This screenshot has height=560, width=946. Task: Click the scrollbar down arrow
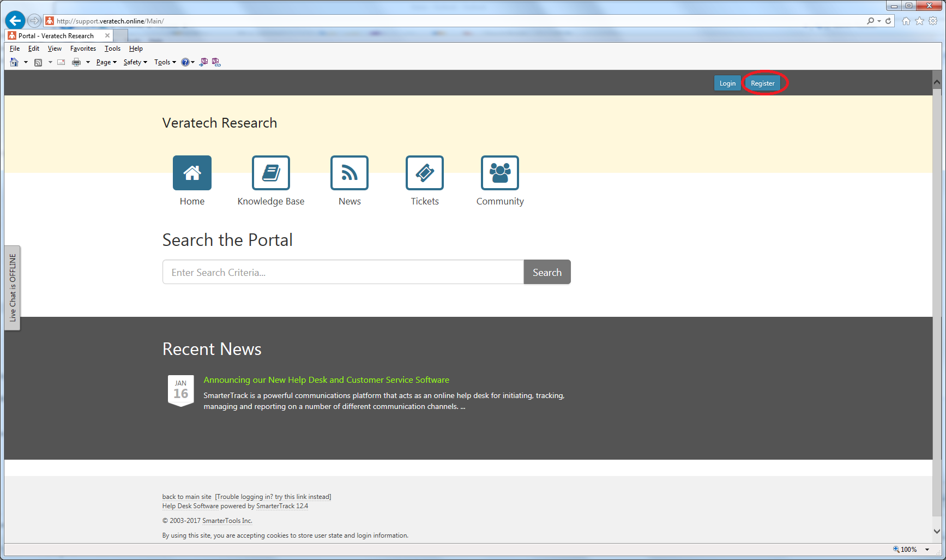(x=937, y=531)
